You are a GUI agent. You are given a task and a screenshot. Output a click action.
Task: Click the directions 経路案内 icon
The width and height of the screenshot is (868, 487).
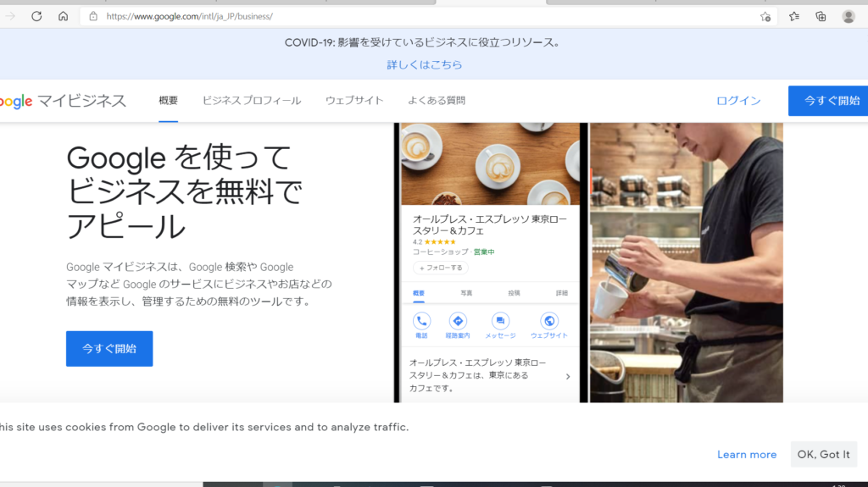click(x=458, y=321)
